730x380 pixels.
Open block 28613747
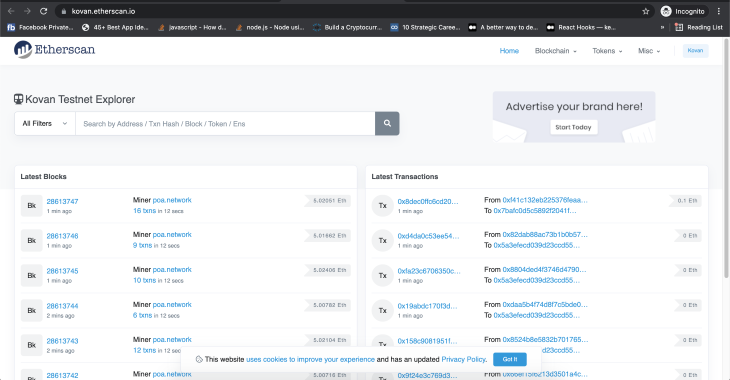click(x=62, y=201)
